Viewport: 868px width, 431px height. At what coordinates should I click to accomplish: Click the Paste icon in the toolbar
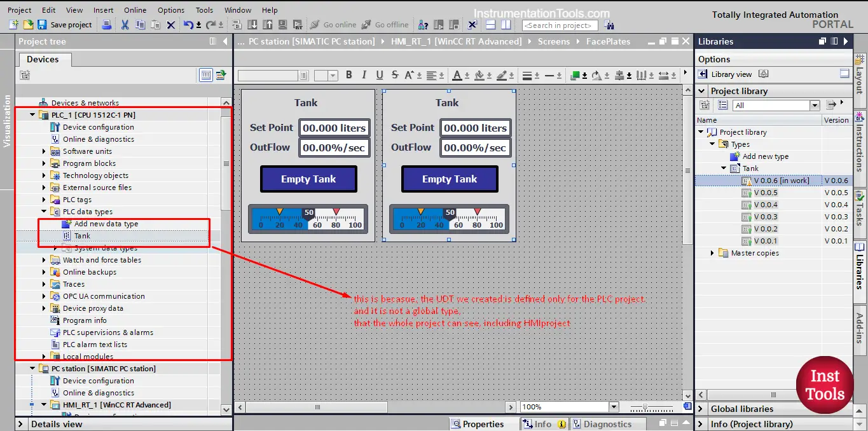pyautogui.click(x=155, y=25)
